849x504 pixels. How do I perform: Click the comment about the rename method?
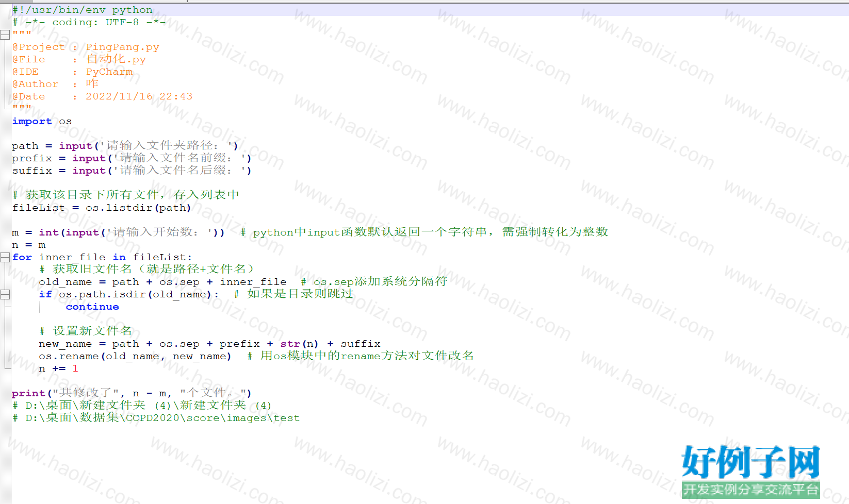pos(361,356)
